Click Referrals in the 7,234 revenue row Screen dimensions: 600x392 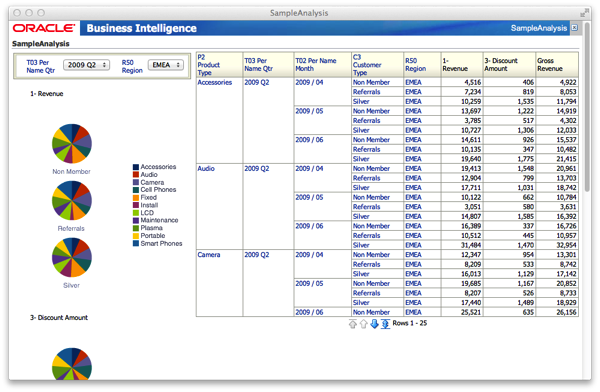tap(366, 92)
